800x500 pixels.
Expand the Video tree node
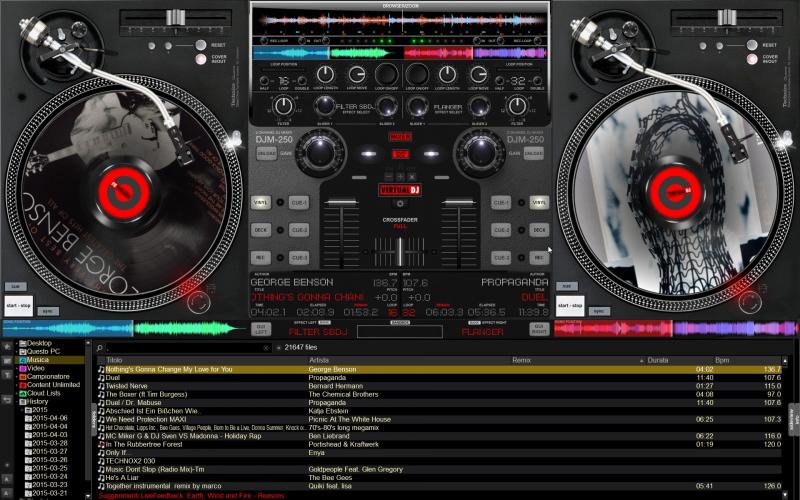tap(16, 368)
